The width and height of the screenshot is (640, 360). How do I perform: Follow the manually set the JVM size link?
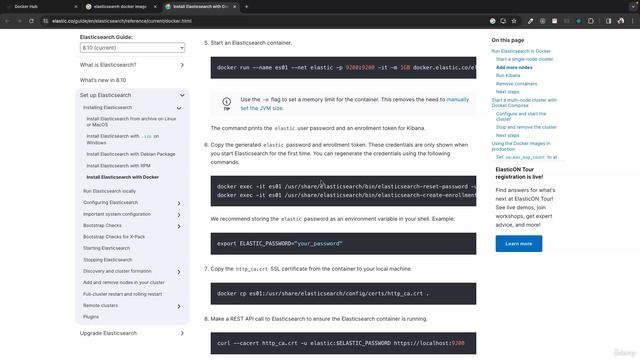pyautogui.click(x=355, y=104)
